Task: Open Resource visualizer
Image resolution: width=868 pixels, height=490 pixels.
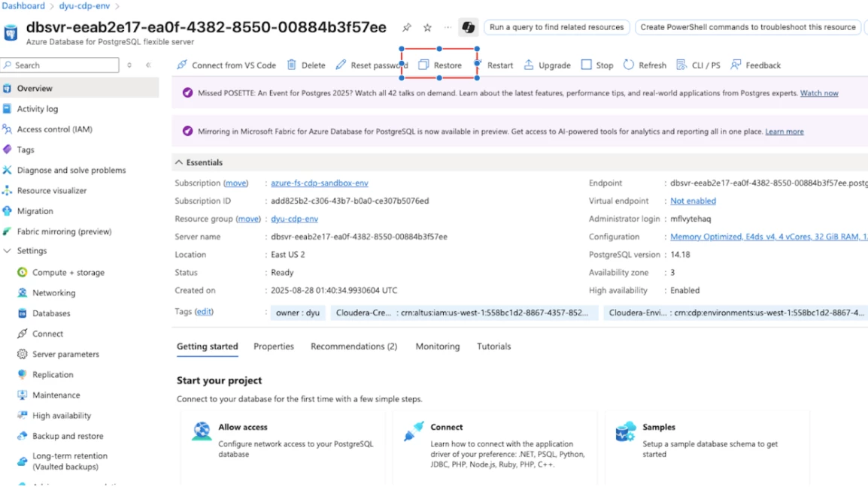Action: tap(51, 191)
